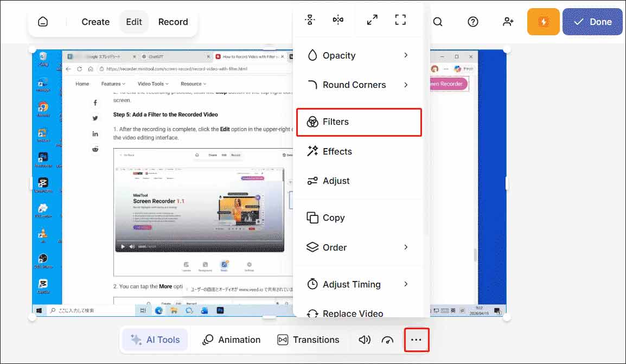The height and width of the screenshot is (364, 626).
Task: Click the embedded video play button
Action: click(123, 247)
